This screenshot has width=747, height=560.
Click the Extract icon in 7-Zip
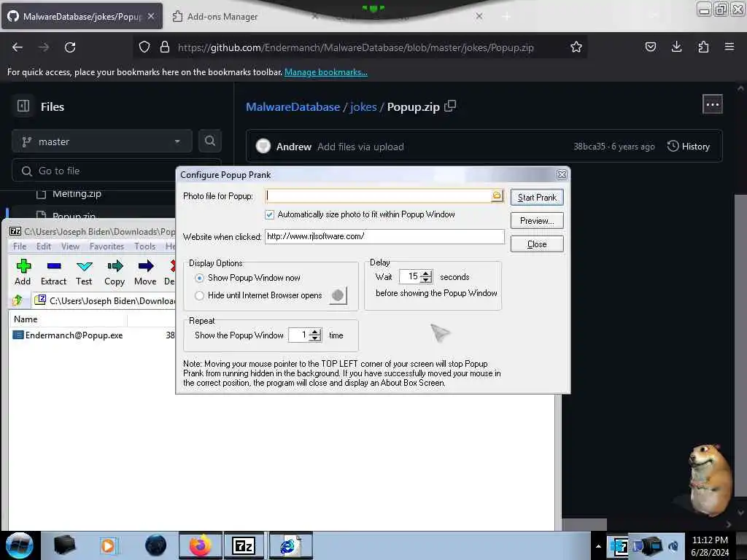tap(53, 273)
